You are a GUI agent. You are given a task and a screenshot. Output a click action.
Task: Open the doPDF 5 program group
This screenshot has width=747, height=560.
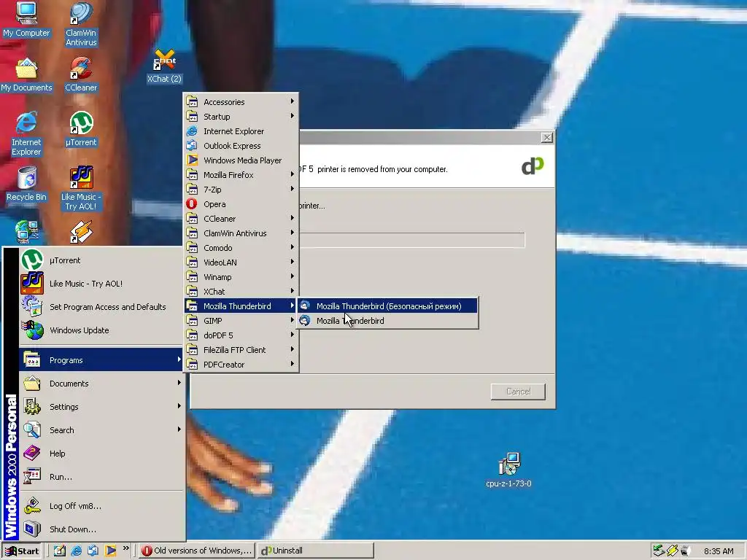pos(241,335)
